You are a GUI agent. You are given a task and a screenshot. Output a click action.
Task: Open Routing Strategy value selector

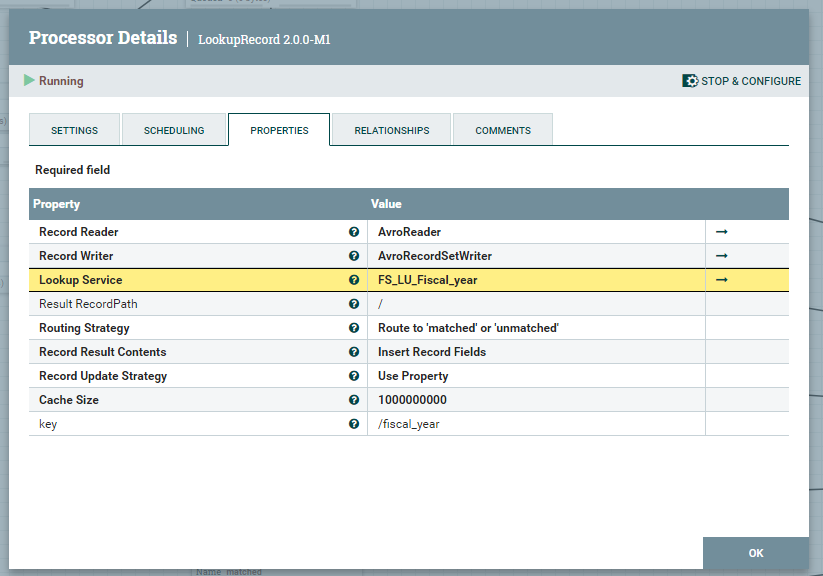tap(500, 327)
